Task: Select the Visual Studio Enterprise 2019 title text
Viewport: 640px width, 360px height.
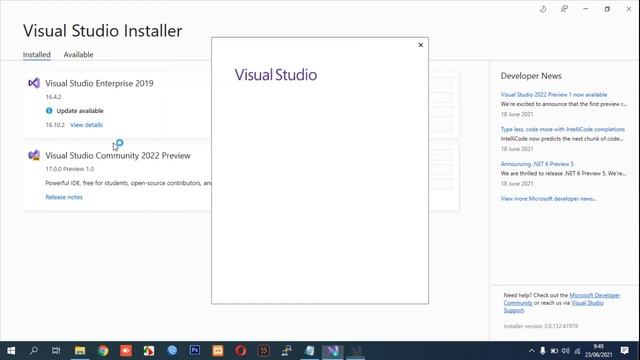Action: [99, 83]
